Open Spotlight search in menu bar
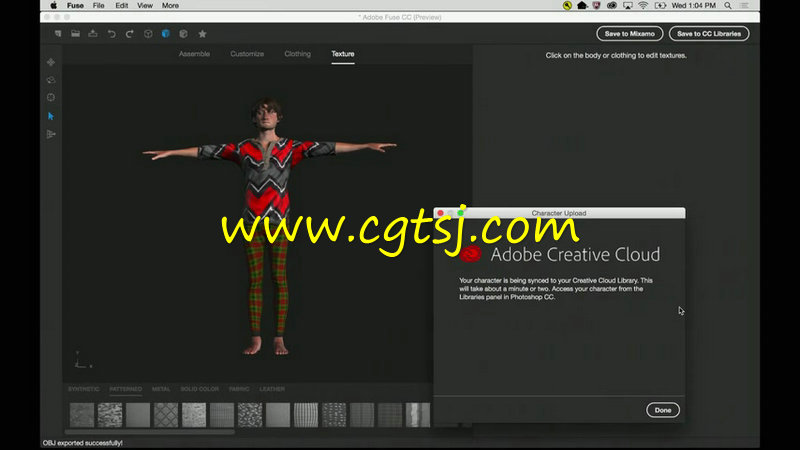The height and width of the screenshot is (450, 800). tap(728, 6)
